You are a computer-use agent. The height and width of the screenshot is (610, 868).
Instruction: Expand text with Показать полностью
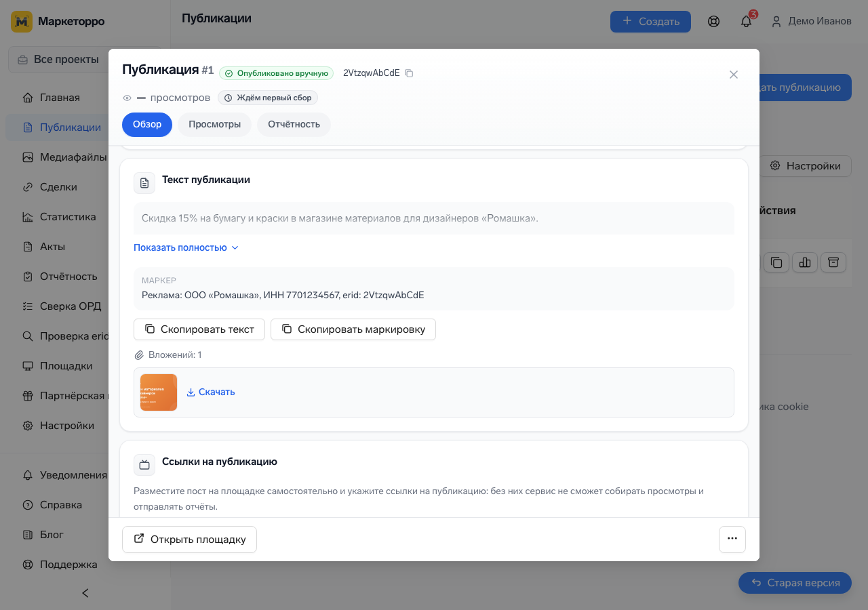coord(186,247)
